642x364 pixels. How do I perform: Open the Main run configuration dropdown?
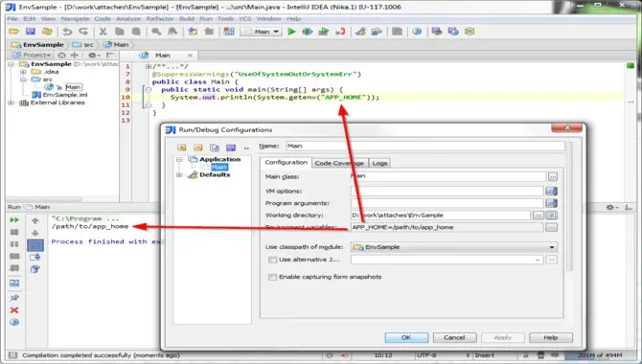click(262, 32)
